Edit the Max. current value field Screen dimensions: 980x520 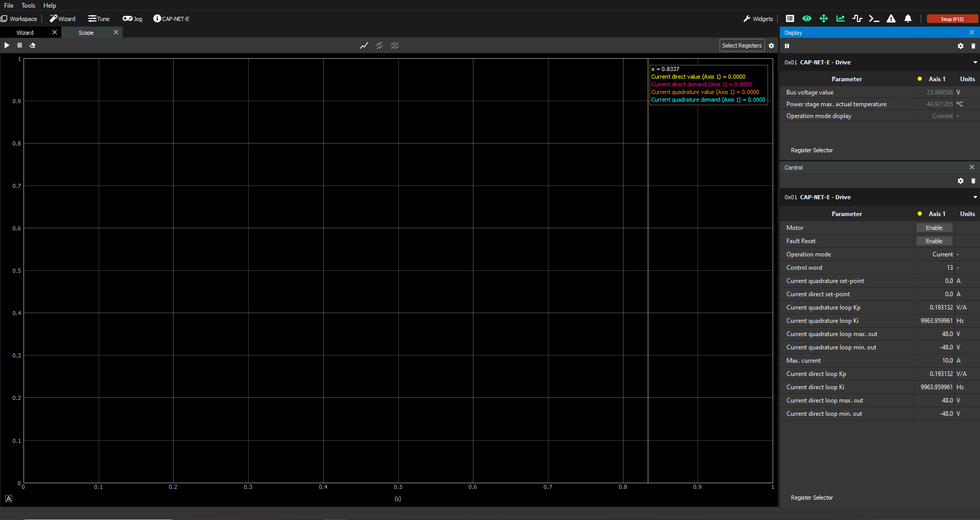click(x=934, y=361)
